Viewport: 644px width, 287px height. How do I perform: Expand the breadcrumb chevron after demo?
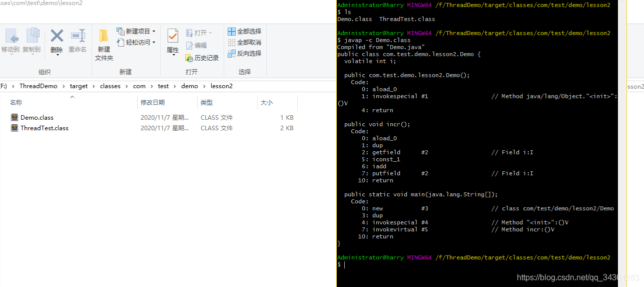(x=204, y=86)
